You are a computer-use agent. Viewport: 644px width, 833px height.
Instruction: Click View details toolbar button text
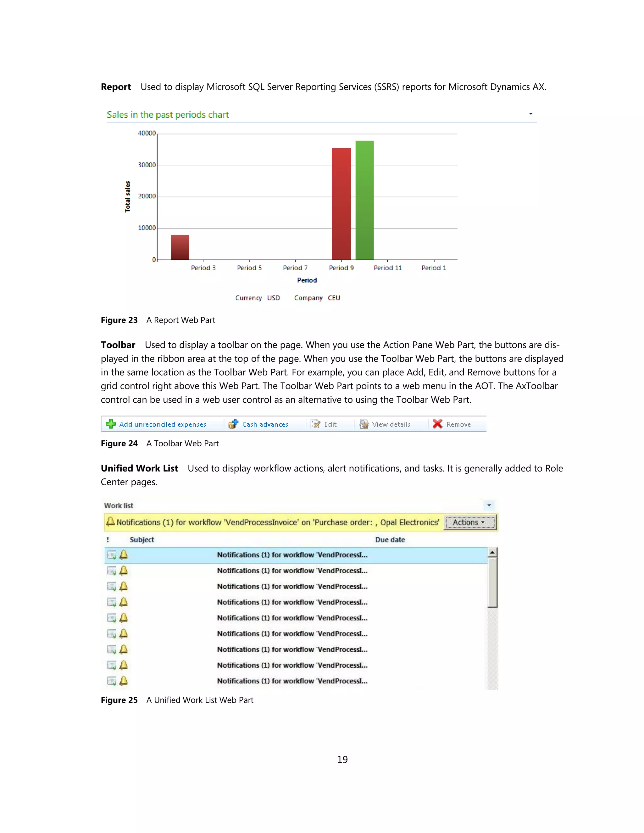(391, 424)
